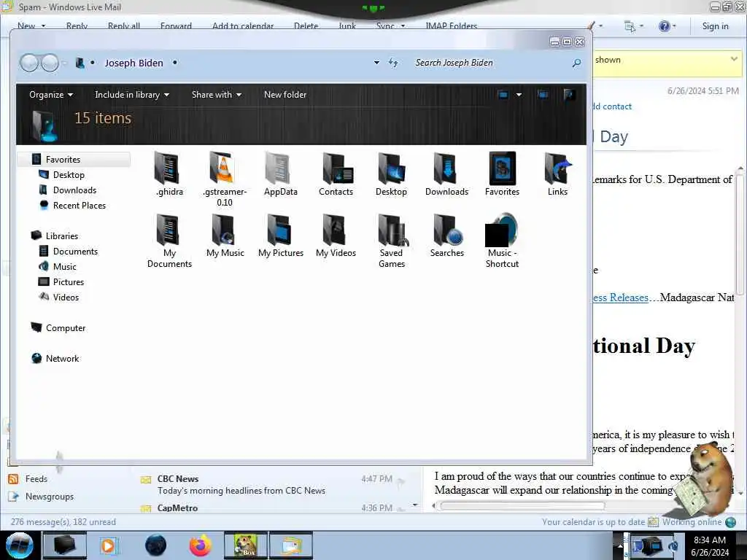Open the My Documents folder
The width and height of the screenshot is (747, 560).
click(169, 241)
